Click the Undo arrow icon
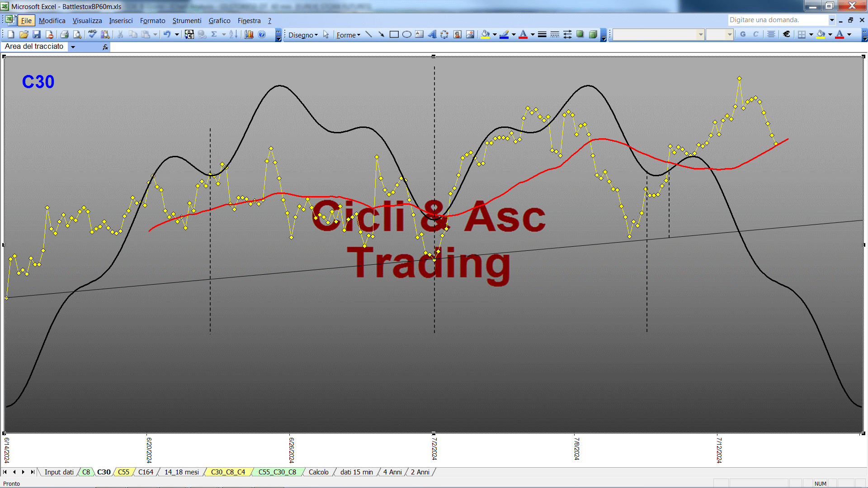 [x=167, y=34]
